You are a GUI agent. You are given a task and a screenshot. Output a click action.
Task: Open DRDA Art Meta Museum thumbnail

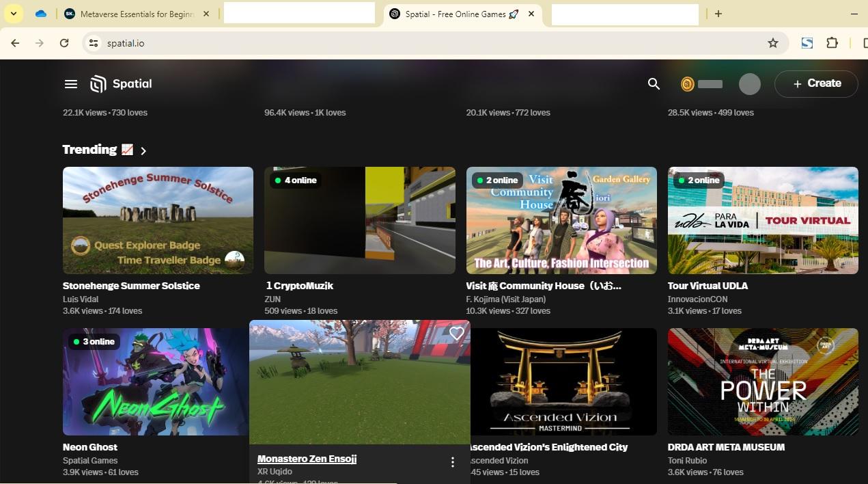click(763, 381)
